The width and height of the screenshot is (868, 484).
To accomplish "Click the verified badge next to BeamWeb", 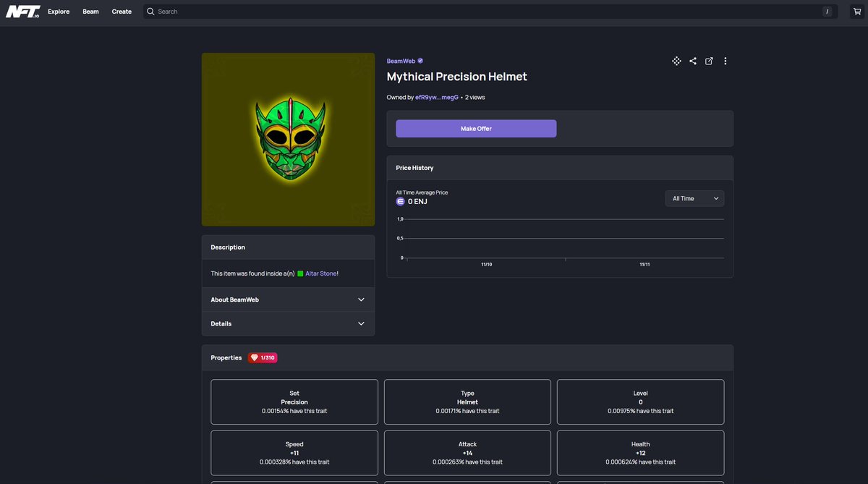I will 420,61.
